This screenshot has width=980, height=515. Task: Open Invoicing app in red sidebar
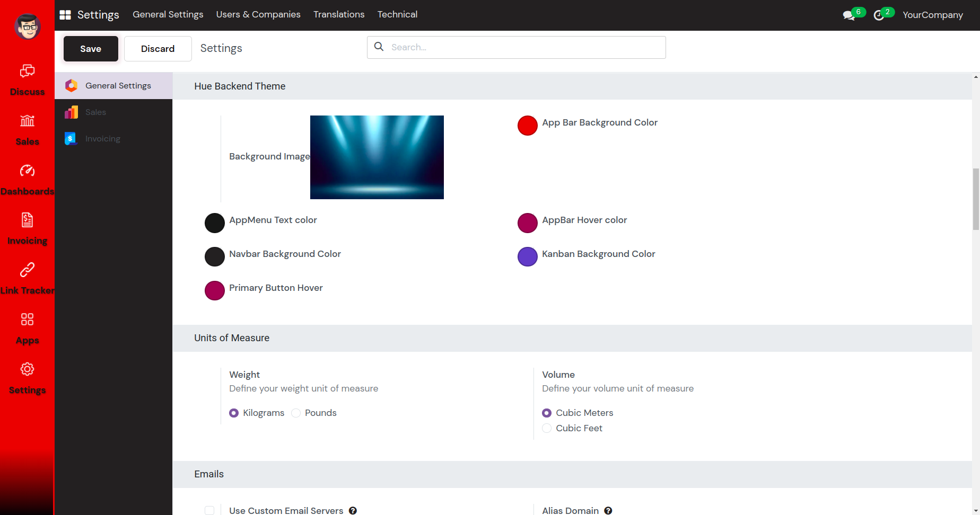coord(27,220)
